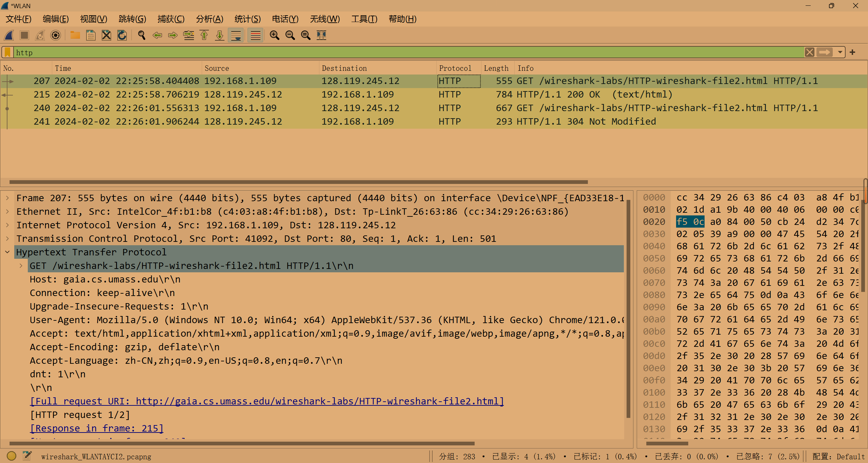Sort by the Source column header

coord(261,68)
